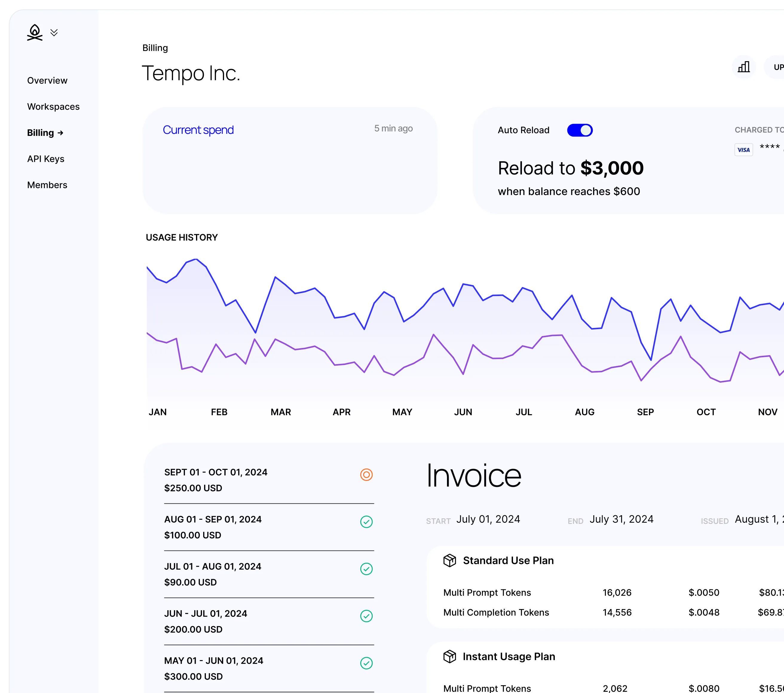Open the Overview section

coord(47,80)
